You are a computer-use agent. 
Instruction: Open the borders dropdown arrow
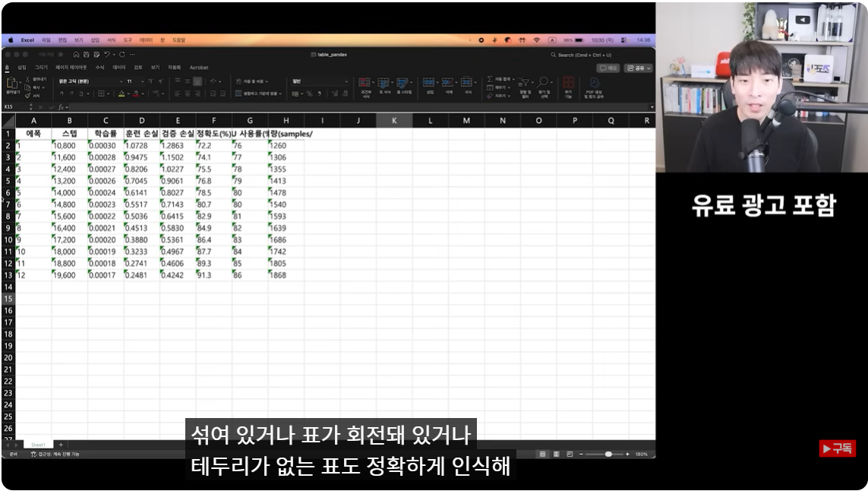pyautogui.click(x=108, y=93)
